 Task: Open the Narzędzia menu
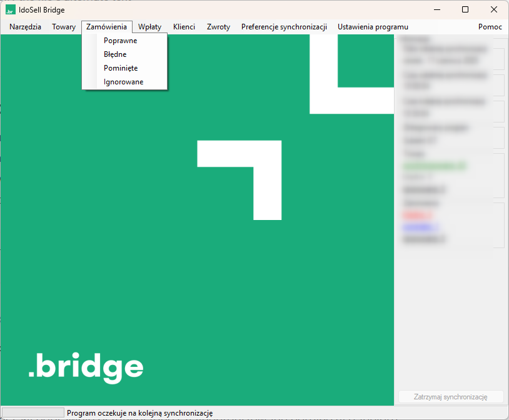(x=25, y=27)
